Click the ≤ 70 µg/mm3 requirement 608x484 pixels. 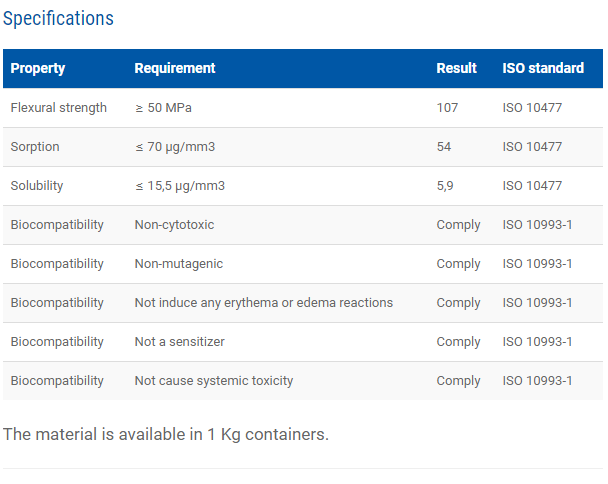(175, 147)
